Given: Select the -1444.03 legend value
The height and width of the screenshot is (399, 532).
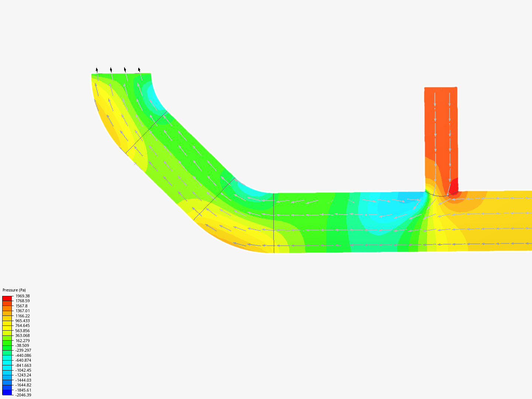Looking at the screenshot, I should click(x=23, y=380).
